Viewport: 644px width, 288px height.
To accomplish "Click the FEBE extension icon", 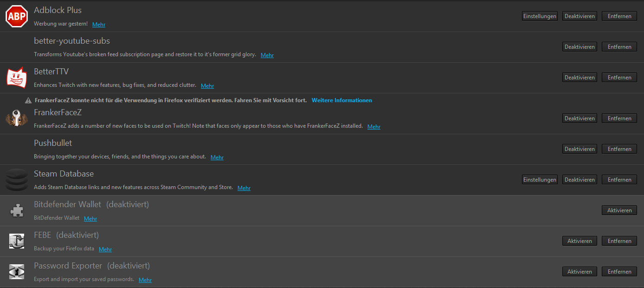I will pos(17,241).
